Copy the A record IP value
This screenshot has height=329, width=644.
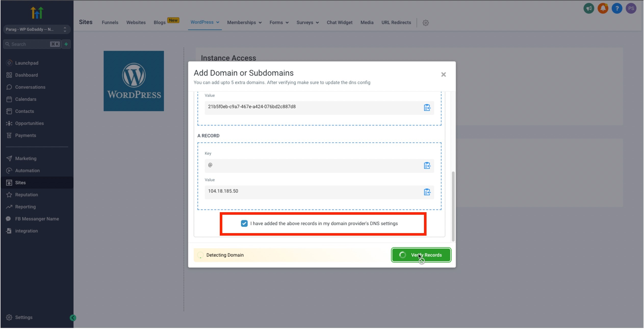[427, 192]
